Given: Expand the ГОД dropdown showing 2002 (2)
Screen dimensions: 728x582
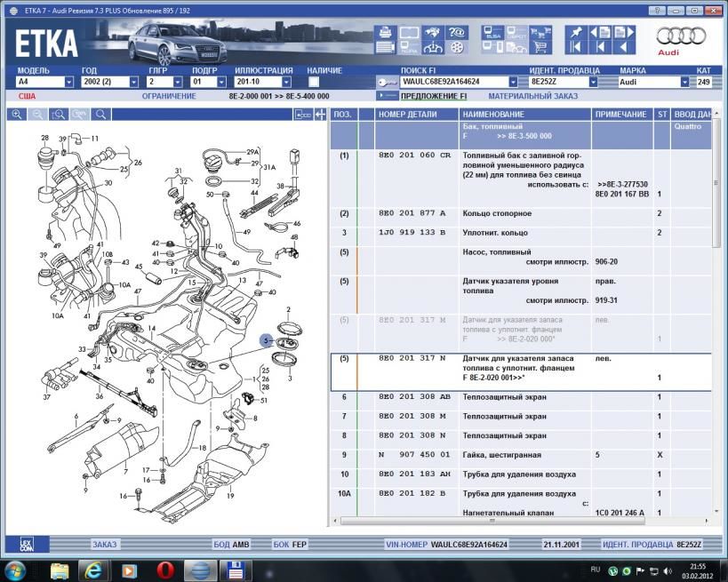Looking at the screenshot, I should [x=135, y=82].
